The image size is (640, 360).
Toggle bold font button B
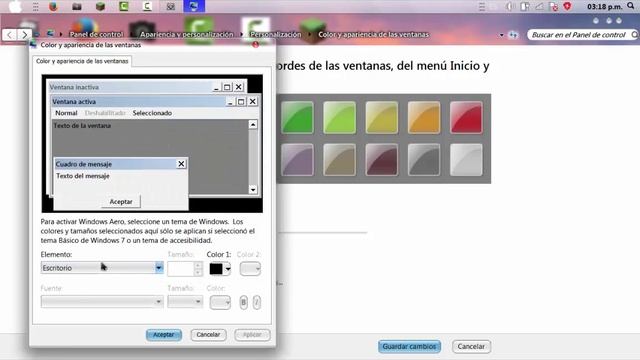click(243, 302)
